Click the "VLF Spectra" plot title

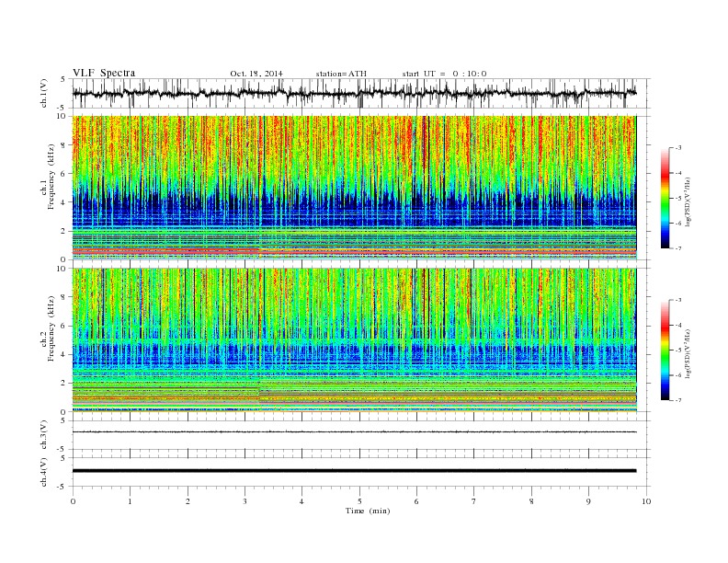(104, 73)
